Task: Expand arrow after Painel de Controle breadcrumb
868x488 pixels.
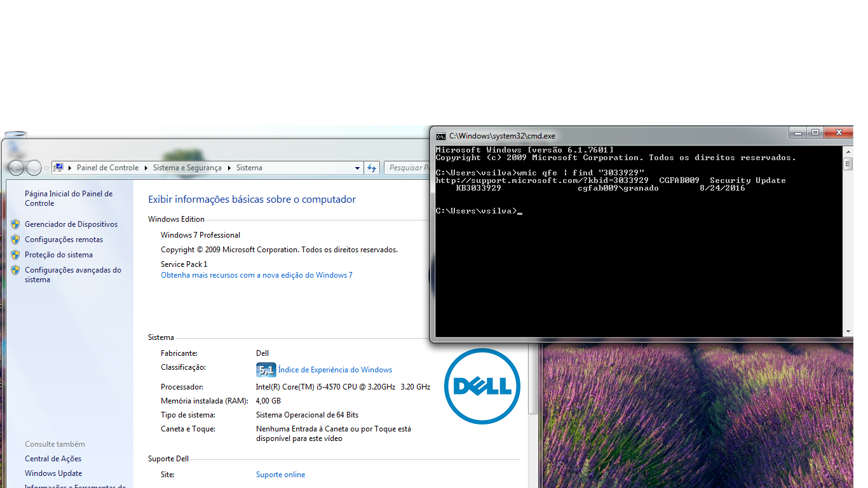Action: (x=146, y=168)
